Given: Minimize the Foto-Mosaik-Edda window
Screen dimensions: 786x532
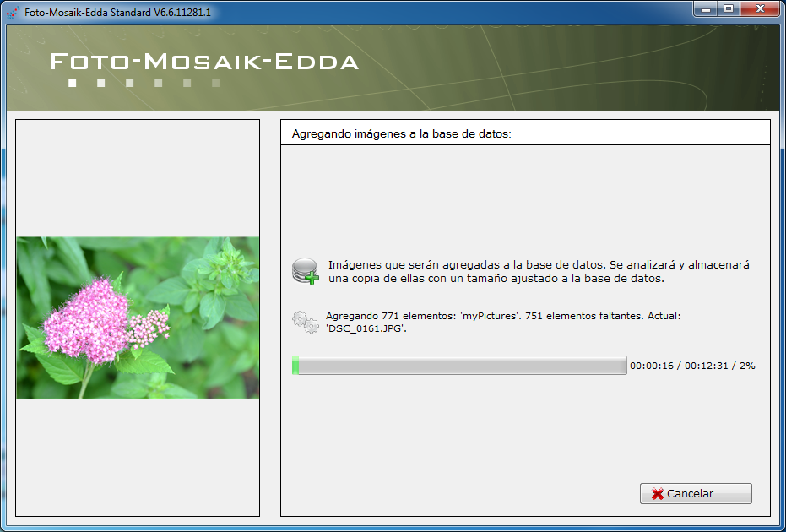Looking at the screenshot, I should [707, 8].
